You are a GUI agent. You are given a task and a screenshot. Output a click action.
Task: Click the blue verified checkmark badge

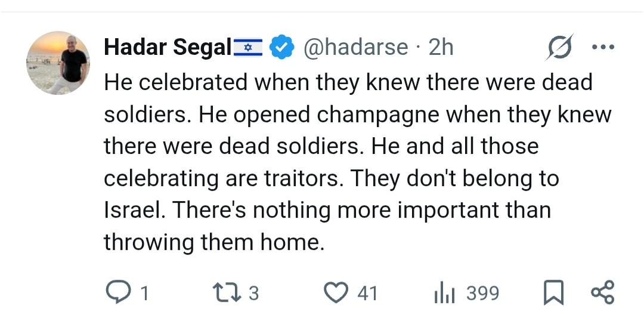pyautogui.click(x=282, y=47)
